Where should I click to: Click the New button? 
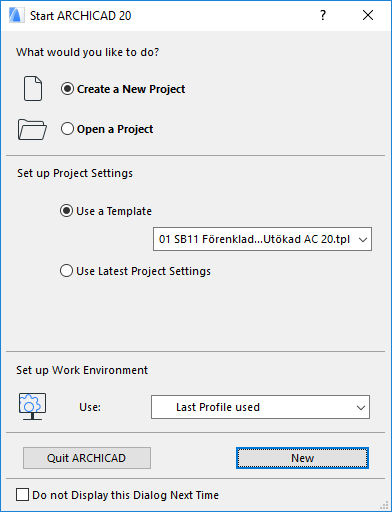pyautogui.click(x=302, y=458)
